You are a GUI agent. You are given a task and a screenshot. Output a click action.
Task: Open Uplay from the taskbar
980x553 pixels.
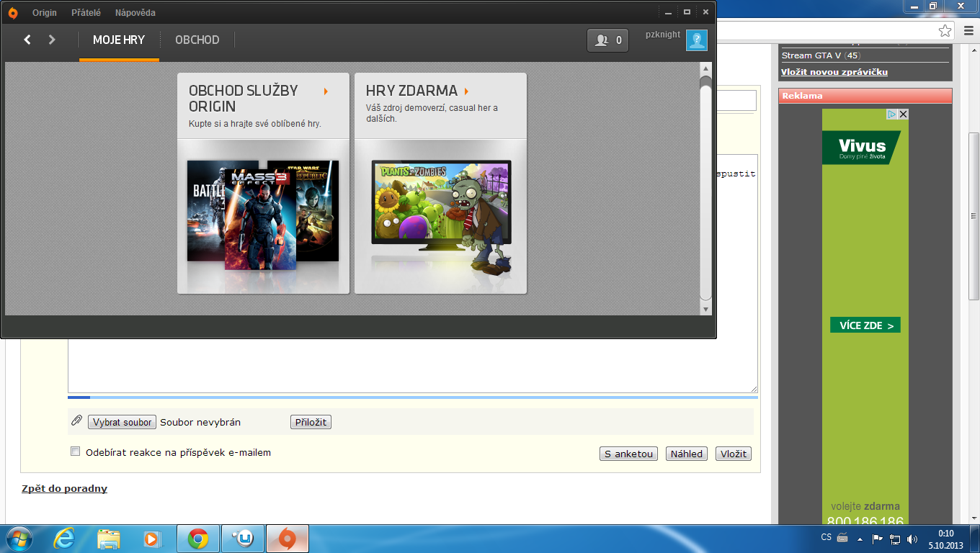[x=243, y=539]
